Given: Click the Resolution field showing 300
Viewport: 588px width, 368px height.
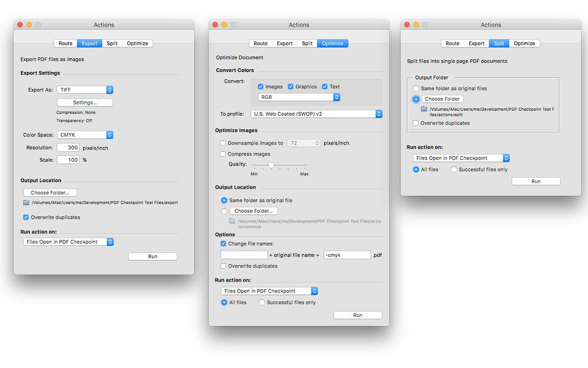Looking at the screenshot, I should [x=68, y=148].
